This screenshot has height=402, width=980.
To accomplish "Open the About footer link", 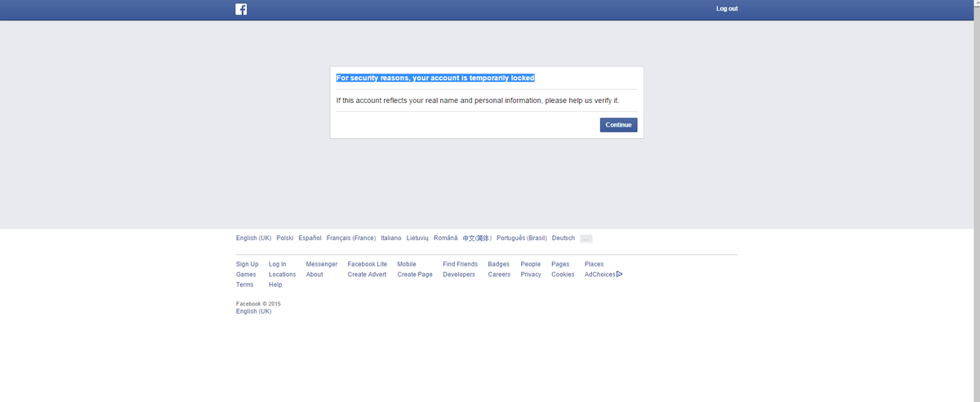I will pyautogui.click(x=314, y=275).
